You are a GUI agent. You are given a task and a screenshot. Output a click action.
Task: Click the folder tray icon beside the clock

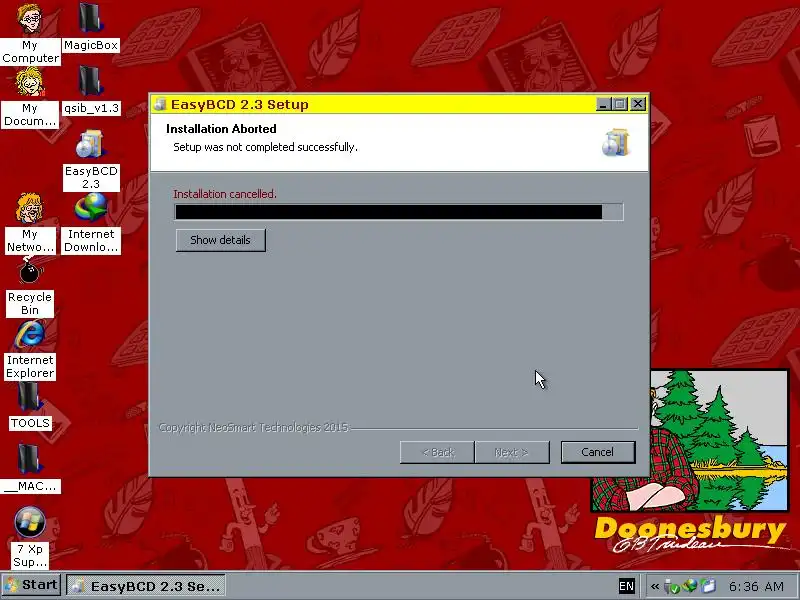[x=708, y=586]
